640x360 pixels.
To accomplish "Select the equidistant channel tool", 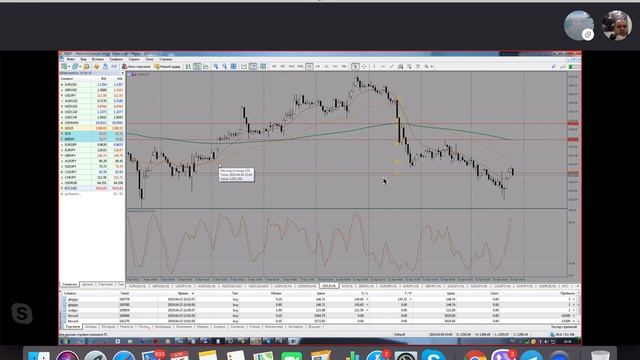I will tap(400, 66).
